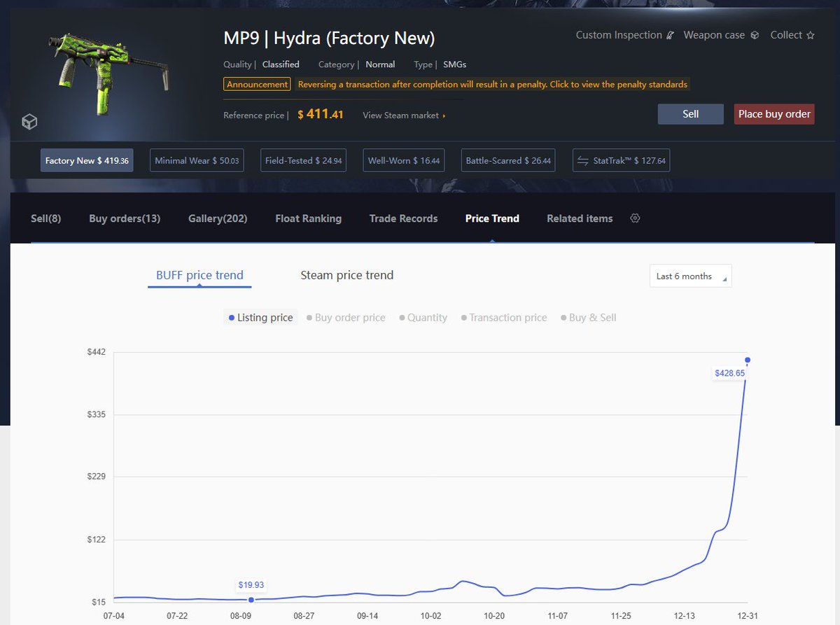Click the 12-31 date axis label

click(748, 616)
